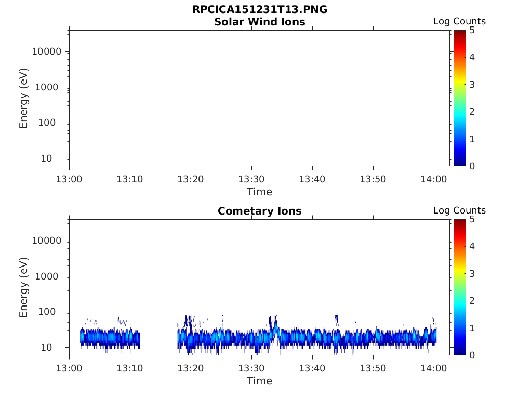The width and height of the screenshot is (532, 399).
Task: Click the 13:40 tick on Cometary plot
Action: pos(312,368)
